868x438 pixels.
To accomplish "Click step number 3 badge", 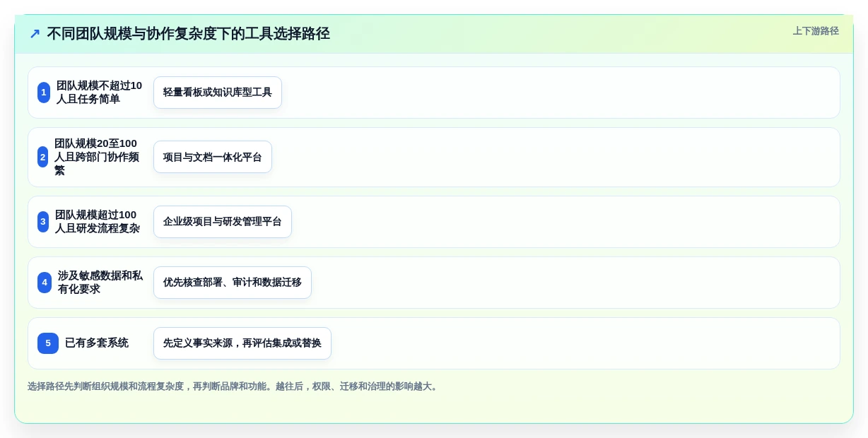I will click(x=43, y=222).
